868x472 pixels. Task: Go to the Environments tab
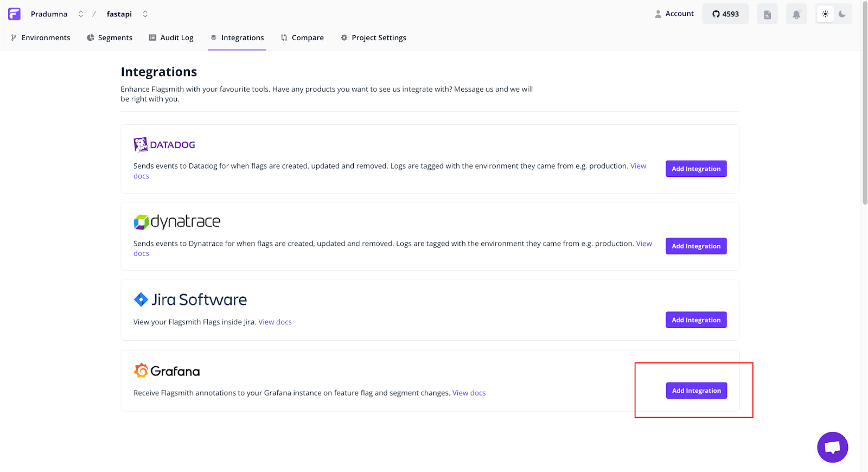[x=41, y=38]
